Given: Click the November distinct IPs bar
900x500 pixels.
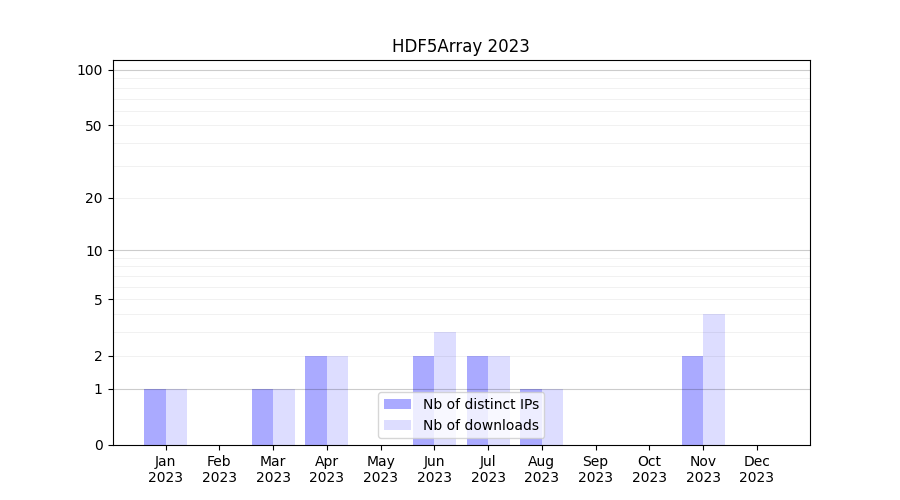Looking at the screenshot, I should (x=692, y=400).
